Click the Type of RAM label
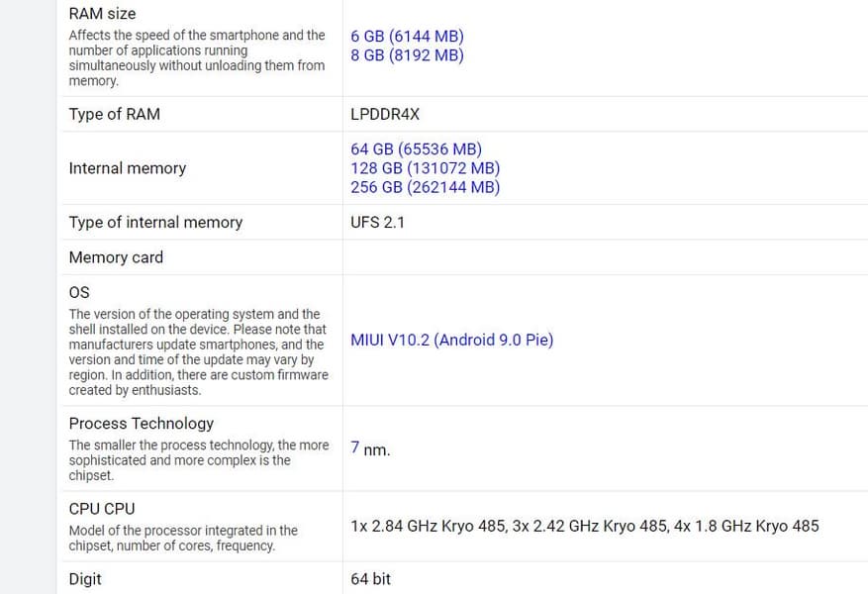 pos(114,114)
